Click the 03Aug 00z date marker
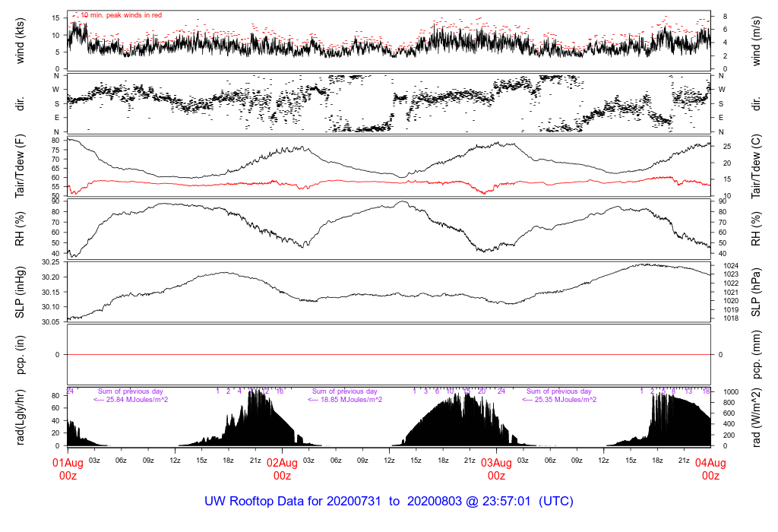Image resolution: width=778 pixels, height=532 pixels. click(496, 469)
